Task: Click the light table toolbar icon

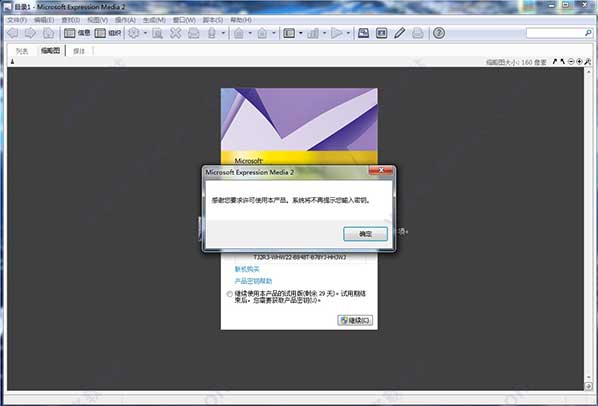Action: tap(381, 33)
